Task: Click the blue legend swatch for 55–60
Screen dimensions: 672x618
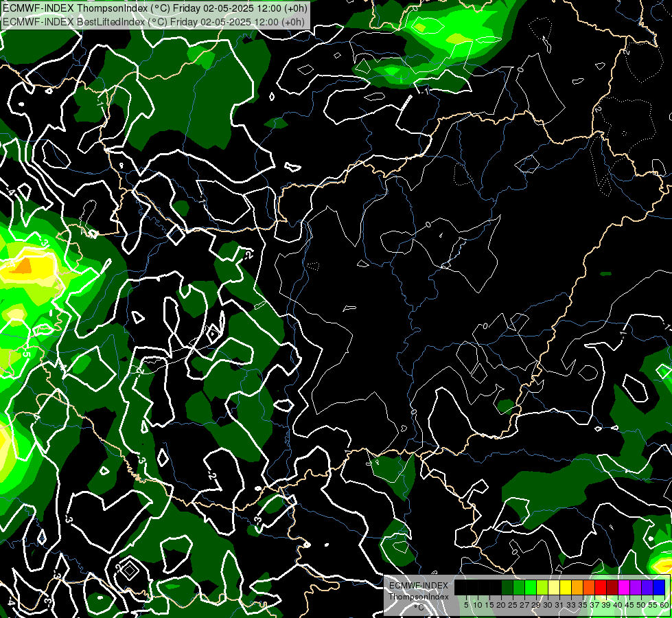Action: point(659,587)
